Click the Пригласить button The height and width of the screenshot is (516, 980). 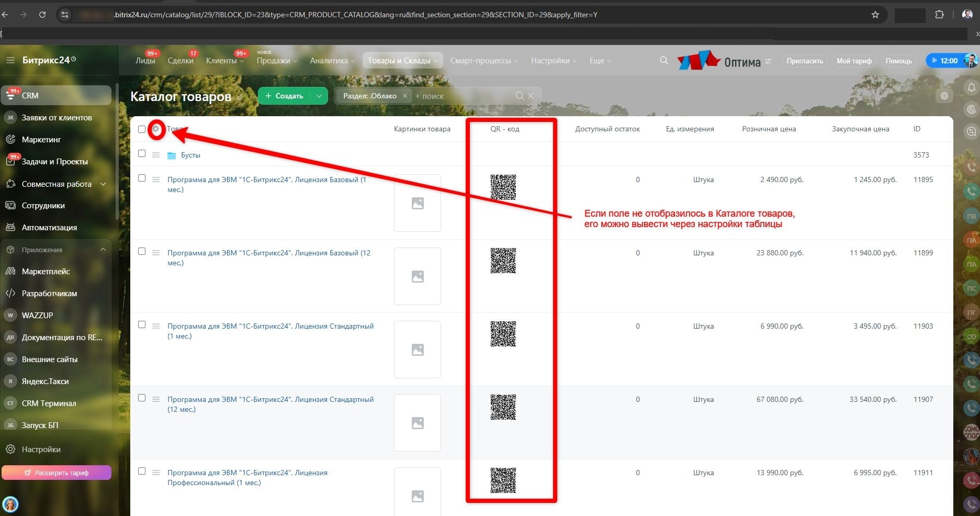[x=805, y=61]
